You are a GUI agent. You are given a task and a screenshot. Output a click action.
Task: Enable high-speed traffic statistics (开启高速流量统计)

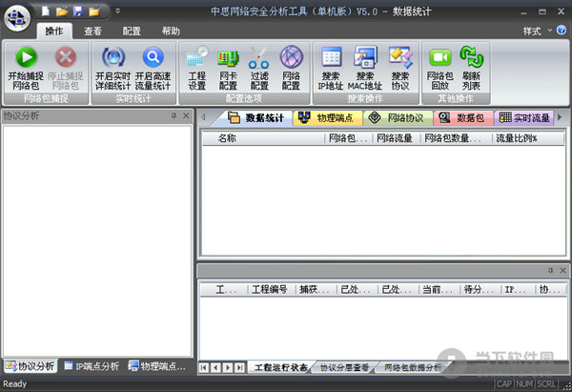click(153, 68)
